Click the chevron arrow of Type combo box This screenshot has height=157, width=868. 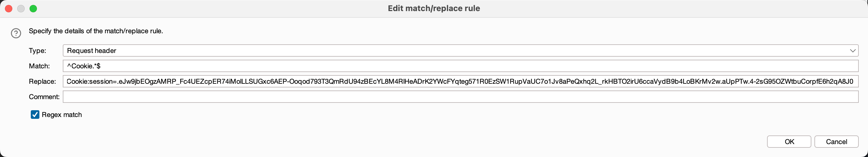pyautogui.click(x=853, y=50)
